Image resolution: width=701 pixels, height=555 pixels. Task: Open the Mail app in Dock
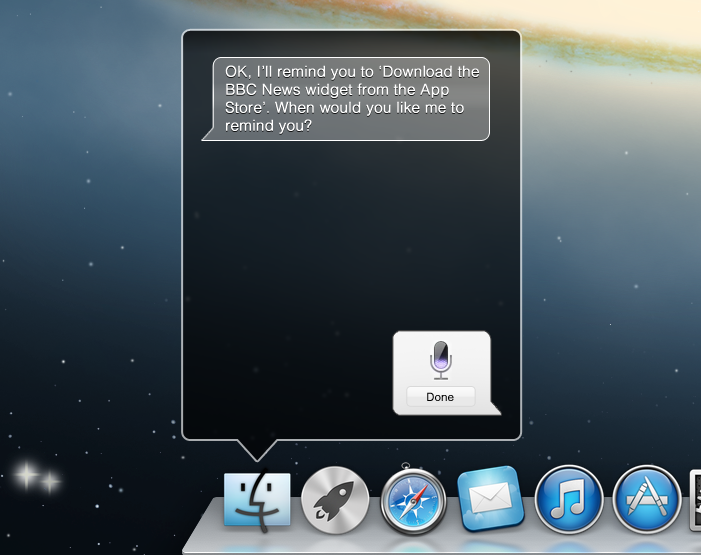tap(491, 498)
